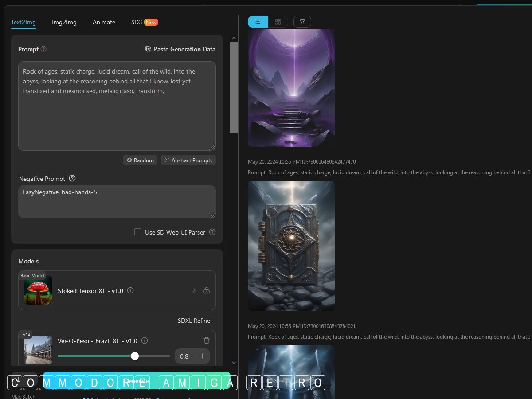Toggle the lock icon on Basic Model
Image resolution: width=532 pixels, height=399 pixels.
pos(206,291)
